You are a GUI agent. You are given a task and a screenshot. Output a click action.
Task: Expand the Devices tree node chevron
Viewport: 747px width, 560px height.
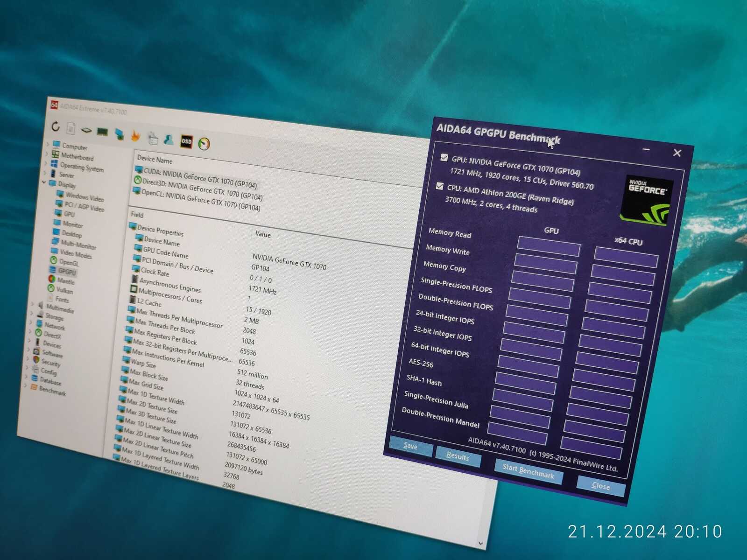[x=29, y=341]
